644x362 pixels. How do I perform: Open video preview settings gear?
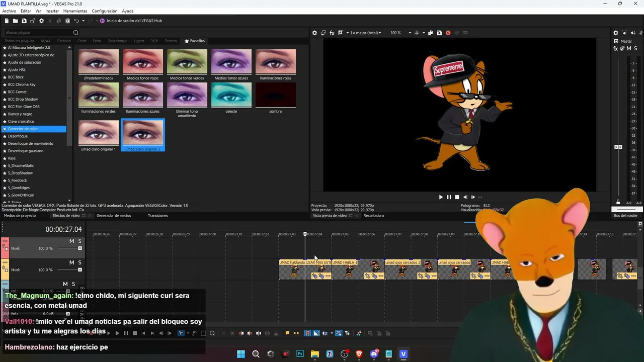(314, 33)
